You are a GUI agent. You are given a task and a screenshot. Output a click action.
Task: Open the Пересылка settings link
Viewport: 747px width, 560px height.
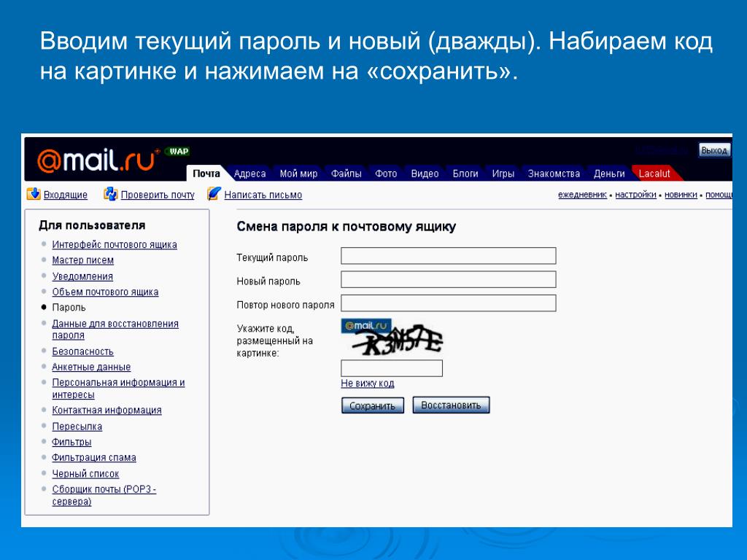point(77,427)
